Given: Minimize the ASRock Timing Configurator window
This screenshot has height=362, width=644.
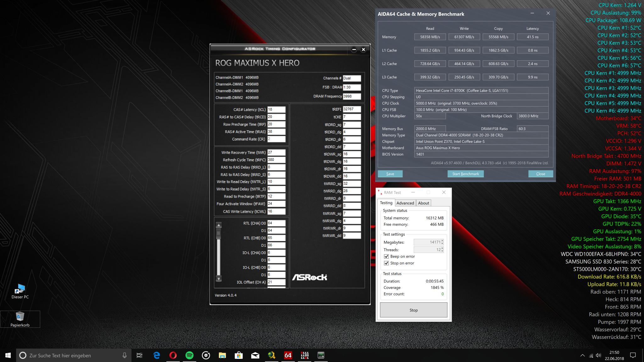Looking at the screenshot, I should pyautogui.click(x=354, y=49).
